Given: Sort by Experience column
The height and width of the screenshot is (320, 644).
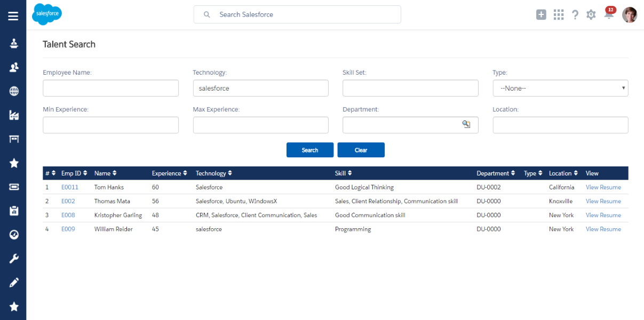Looking at the screenshot, I should click(170, 173).
